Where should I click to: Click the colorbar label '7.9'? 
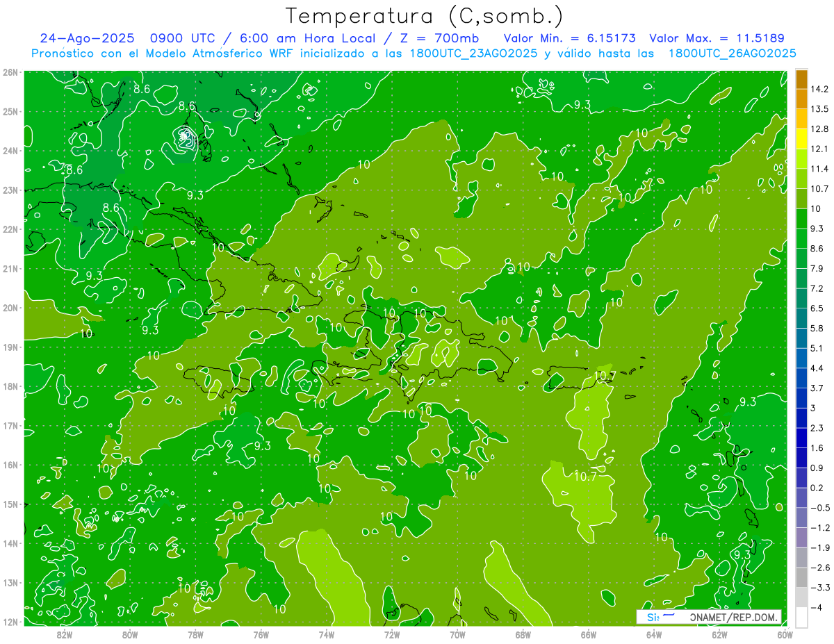coord(818,268)
